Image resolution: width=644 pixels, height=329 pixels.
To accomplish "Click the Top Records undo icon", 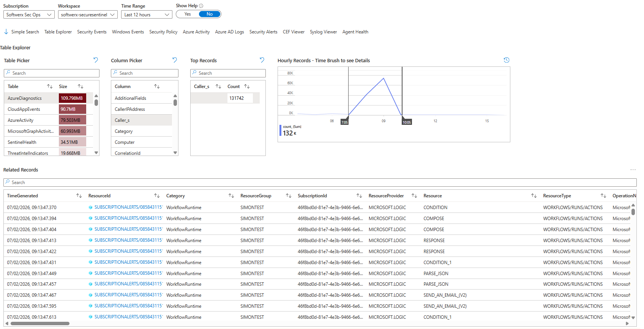I will click(x=262, y=60).
